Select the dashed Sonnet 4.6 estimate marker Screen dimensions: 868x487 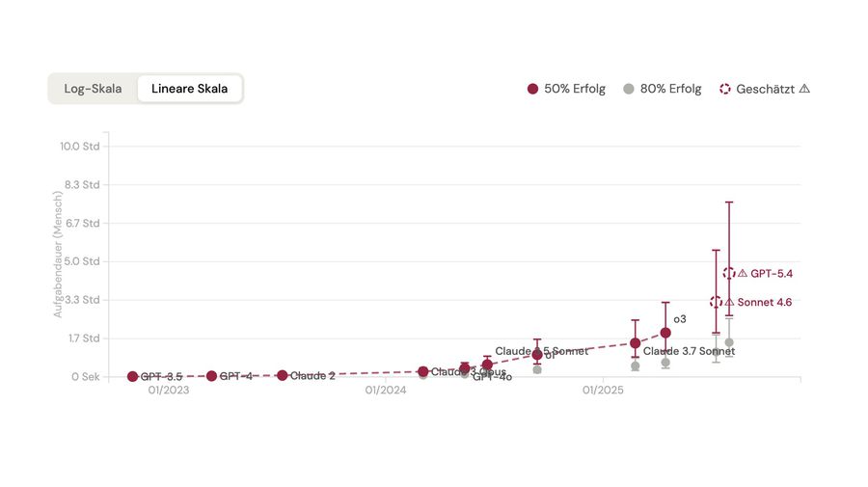[716, 302]
